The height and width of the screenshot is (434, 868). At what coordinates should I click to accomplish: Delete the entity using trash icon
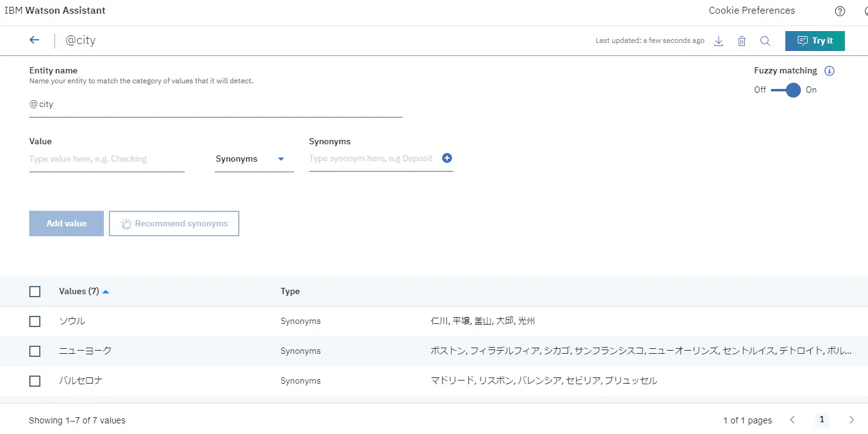coord(741,40)
